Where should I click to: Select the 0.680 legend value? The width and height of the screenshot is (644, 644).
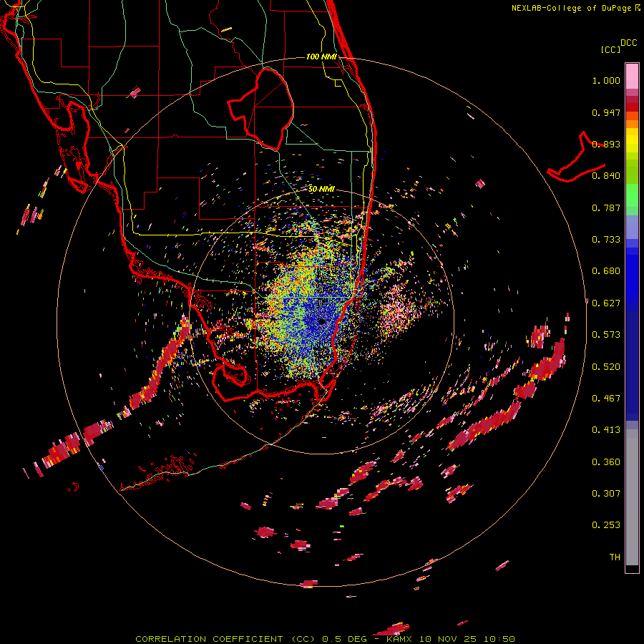[606, 271]
